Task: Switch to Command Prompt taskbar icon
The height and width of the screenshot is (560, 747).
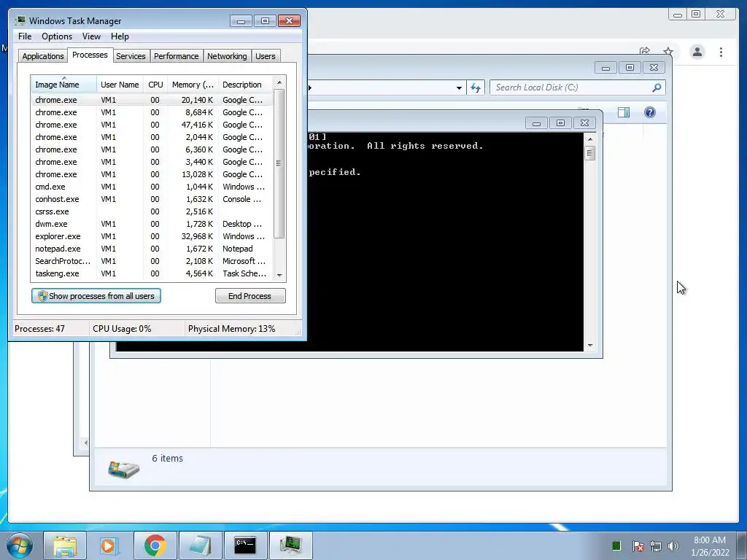Action: pos(245,545)
